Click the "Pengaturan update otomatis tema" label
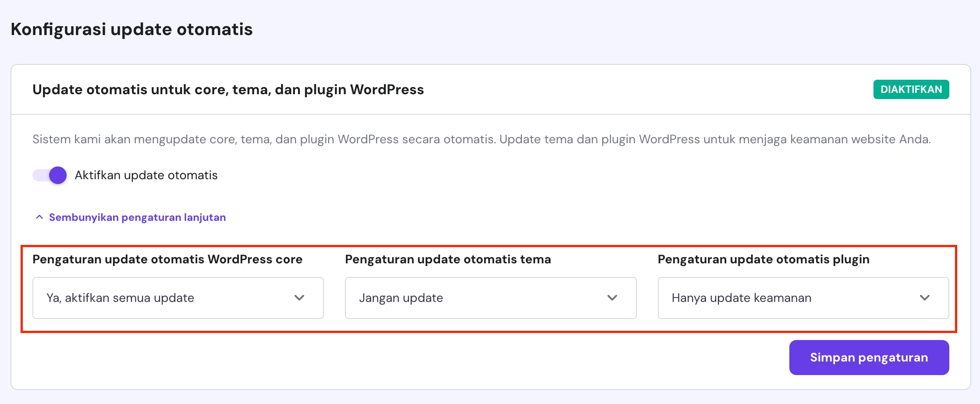980x404 pixels. (x=448, y=259)
